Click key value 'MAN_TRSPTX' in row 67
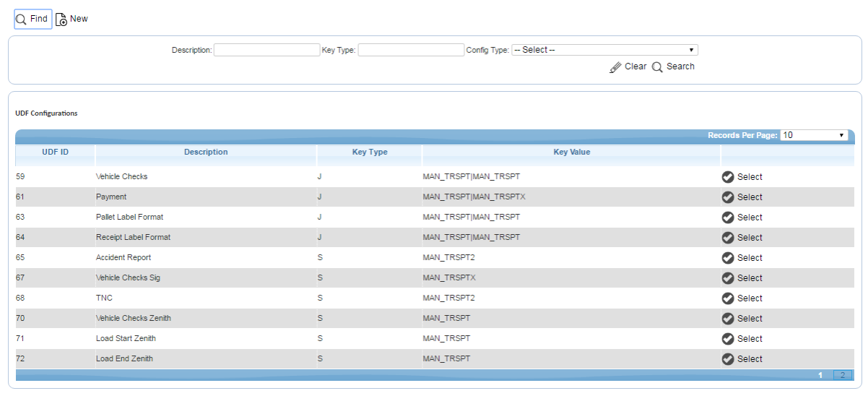868x396 pixels. (x=449, y=278)
